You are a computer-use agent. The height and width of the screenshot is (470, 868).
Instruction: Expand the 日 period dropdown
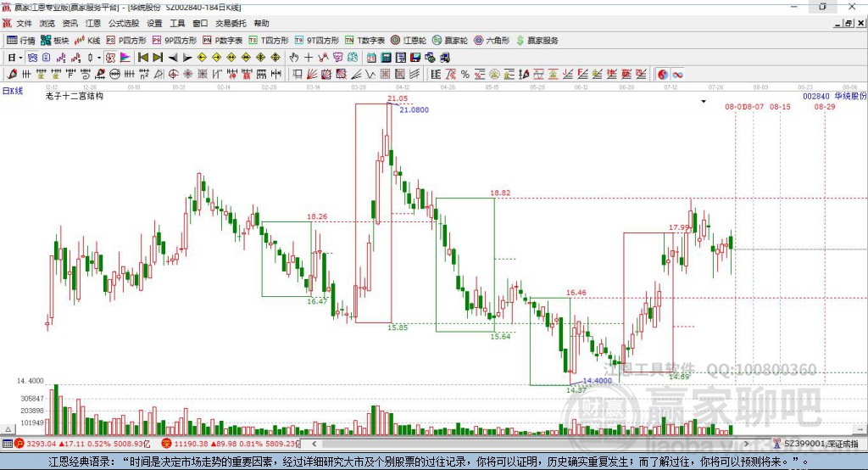tap(20, 58)
